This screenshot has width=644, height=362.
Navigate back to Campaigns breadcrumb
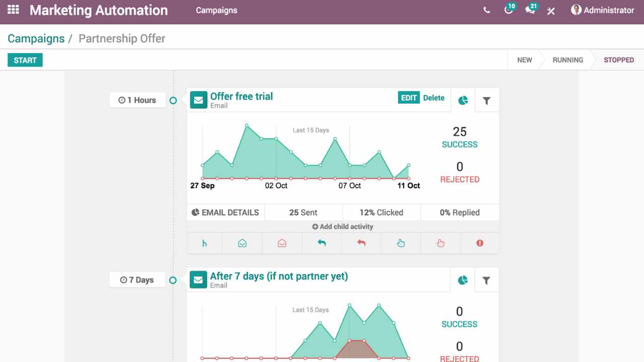tap(36, 39)
